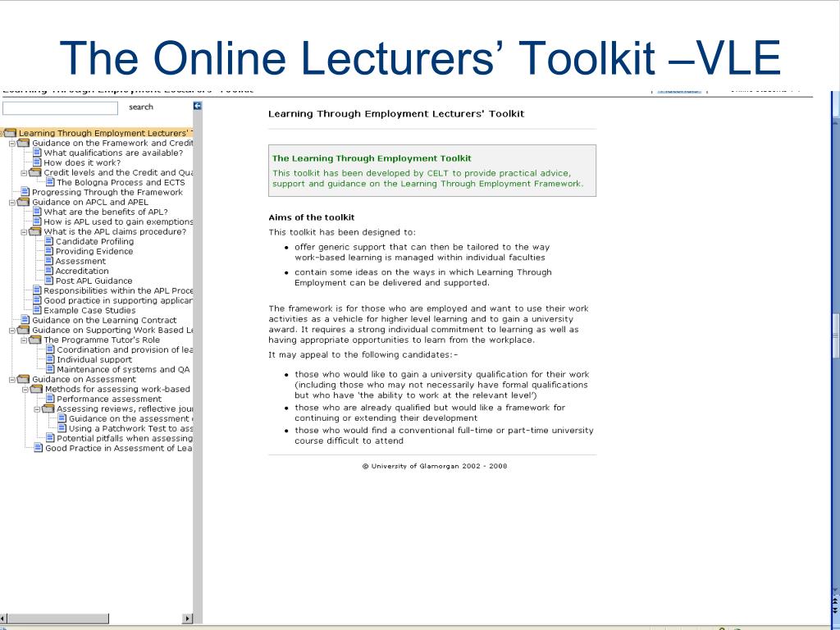This screenshot has width=840, height=630.
Task: Click the page icon for 'How is APL used to gain exemptions'
Action: [x=37, y=221]
